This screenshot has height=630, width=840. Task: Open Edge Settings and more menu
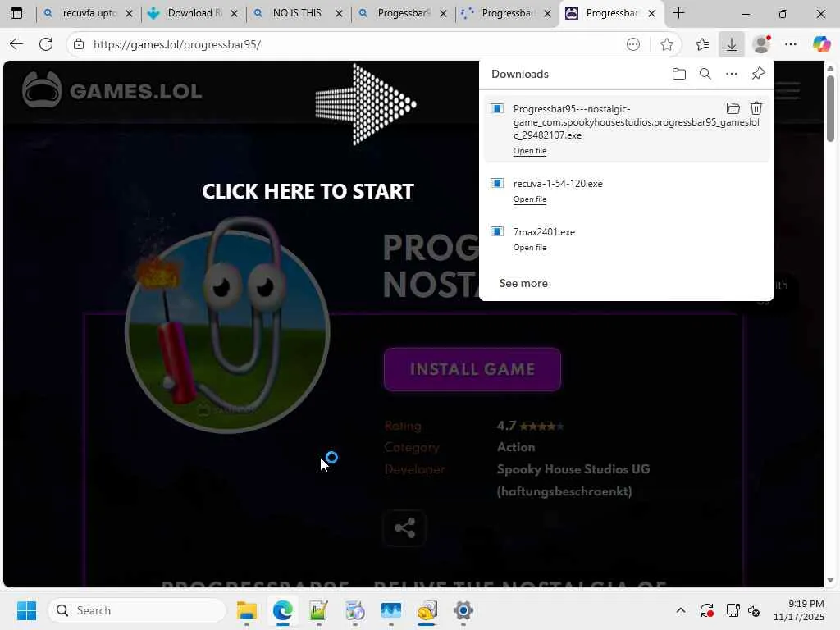tap(791, 44)
